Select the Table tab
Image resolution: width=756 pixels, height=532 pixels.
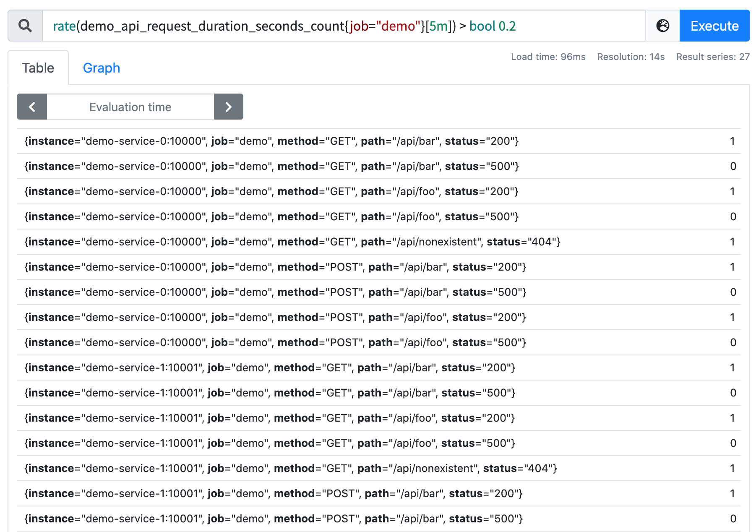pos(38,68)
